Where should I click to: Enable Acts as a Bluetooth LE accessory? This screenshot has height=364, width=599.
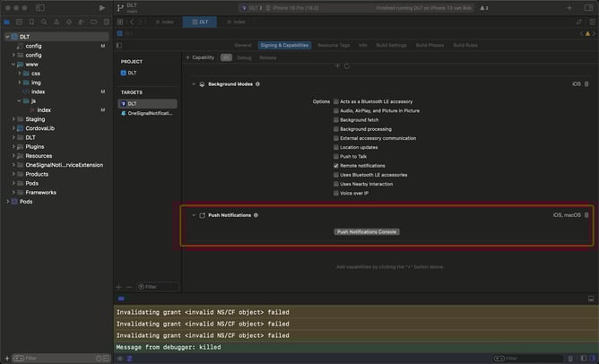335,101
